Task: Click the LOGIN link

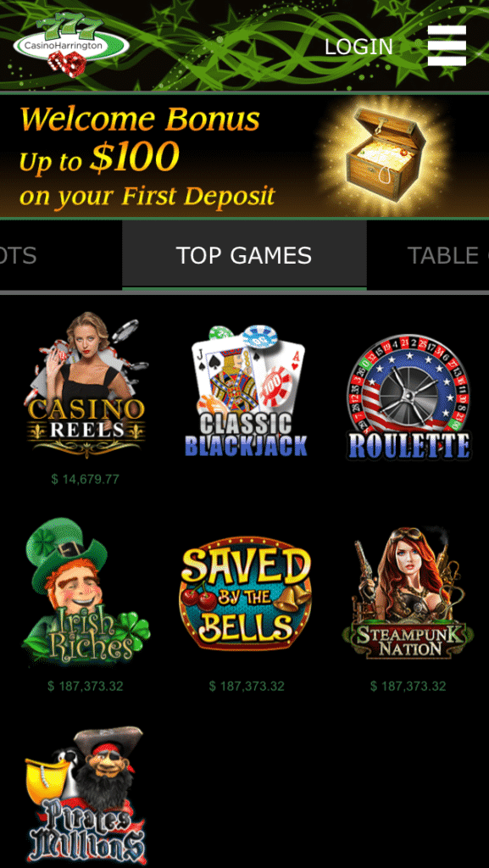Action: 358,47
